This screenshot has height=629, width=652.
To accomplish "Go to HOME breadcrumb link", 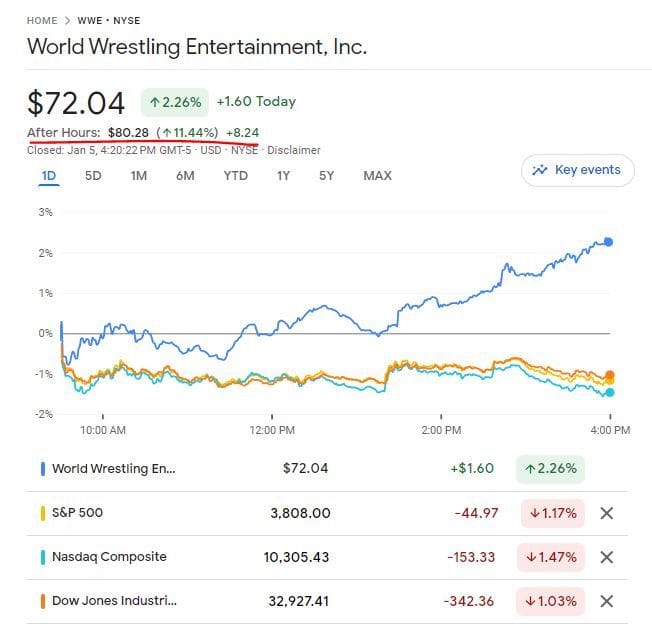I will point(42,20).
